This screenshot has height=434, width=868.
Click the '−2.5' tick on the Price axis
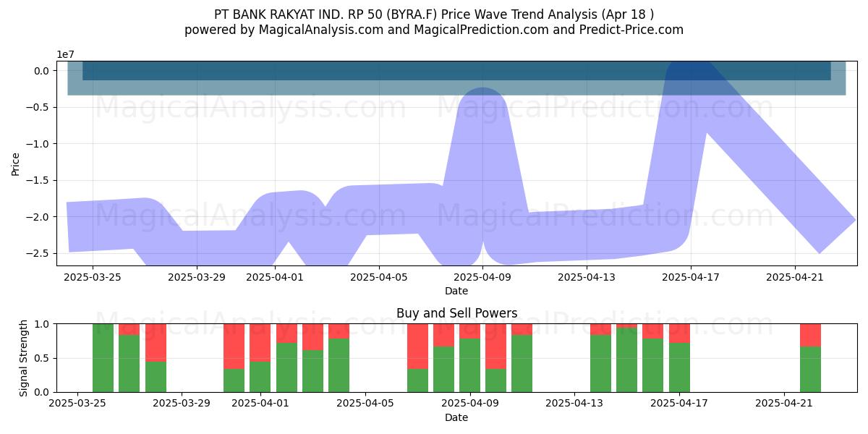38,253
